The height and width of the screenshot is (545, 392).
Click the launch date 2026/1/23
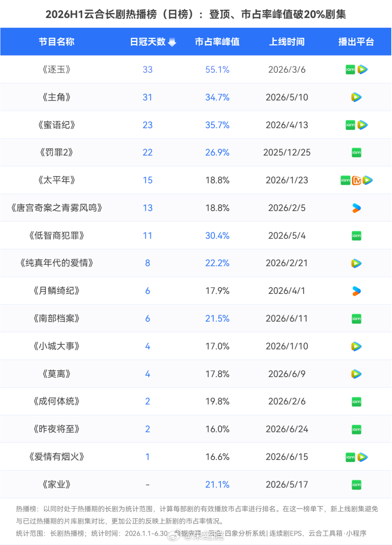pyautogui.click(x=287, y=180)
